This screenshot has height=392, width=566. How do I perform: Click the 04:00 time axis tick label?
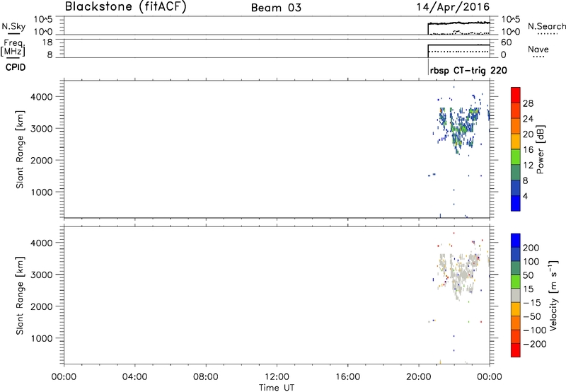pyautogui.click(x=134, y=377)
